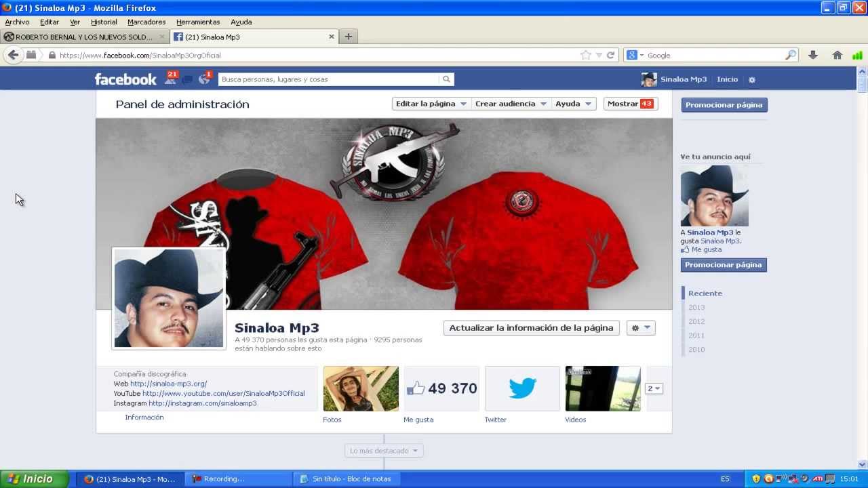868x488 pixels.
Task: Open a new tab with plus button
Action: (349, 37)
